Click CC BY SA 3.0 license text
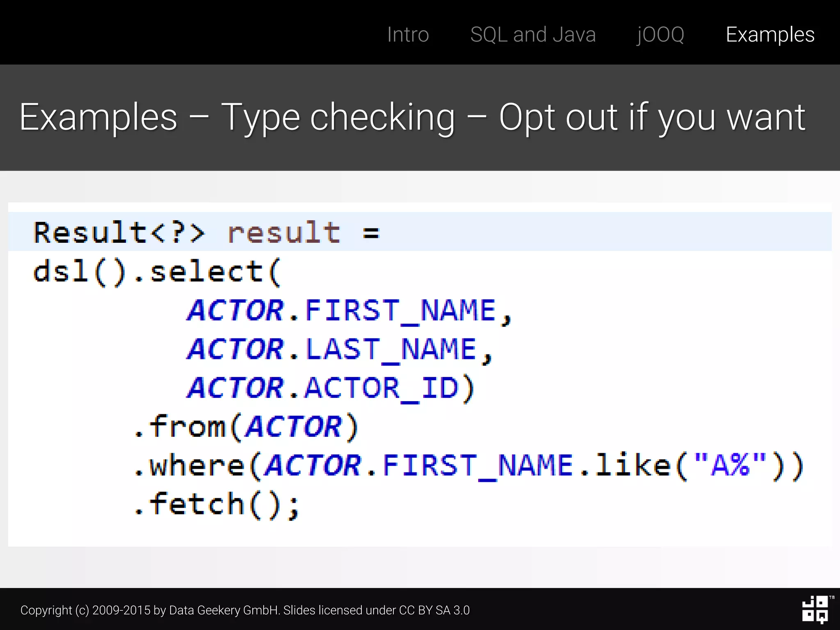840x630 pixels. pyautogui.click(x=434, y=610)
